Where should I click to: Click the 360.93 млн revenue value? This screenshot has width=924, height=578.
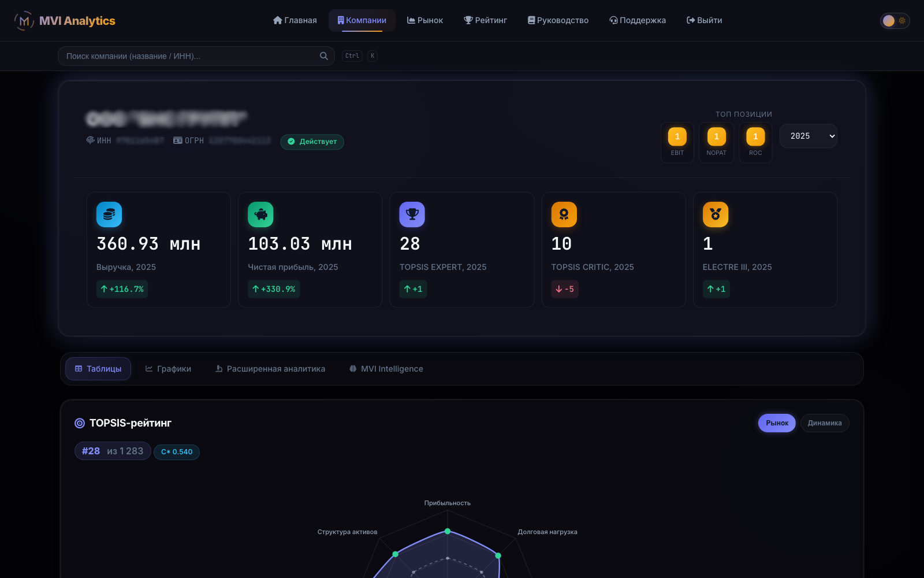click(148, 244)
